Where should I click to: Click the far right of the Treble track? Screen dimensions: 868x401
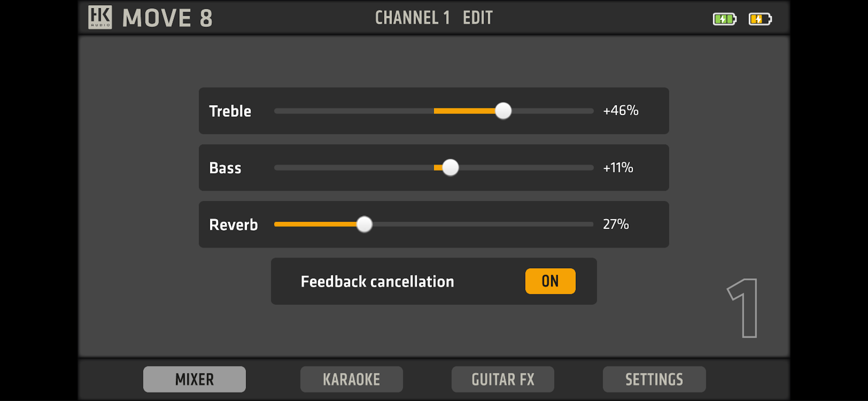589,111
